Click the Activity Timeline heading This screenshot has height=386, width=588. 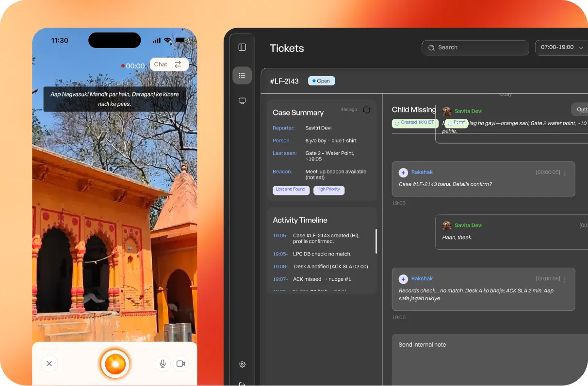[300, 220]
